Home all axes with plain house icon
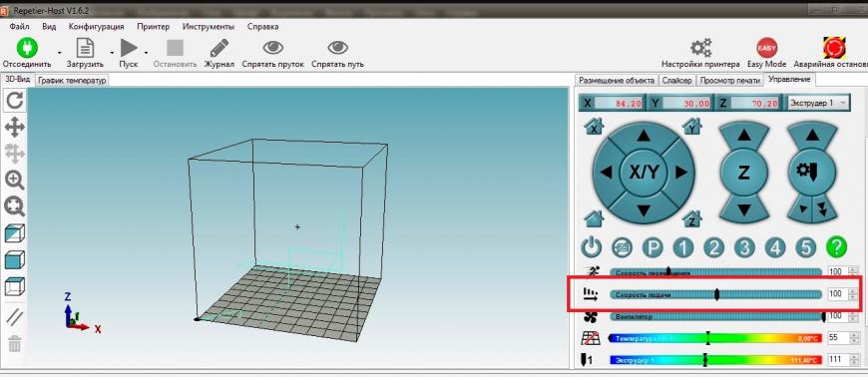The image size is (868, 377). coord(594,218)
